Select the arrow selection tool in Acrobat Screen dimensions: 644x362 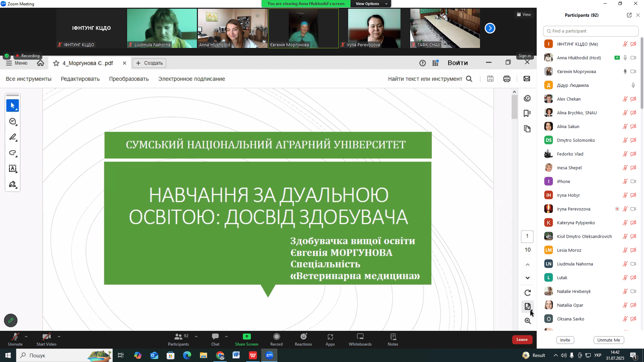click(12, 106)
